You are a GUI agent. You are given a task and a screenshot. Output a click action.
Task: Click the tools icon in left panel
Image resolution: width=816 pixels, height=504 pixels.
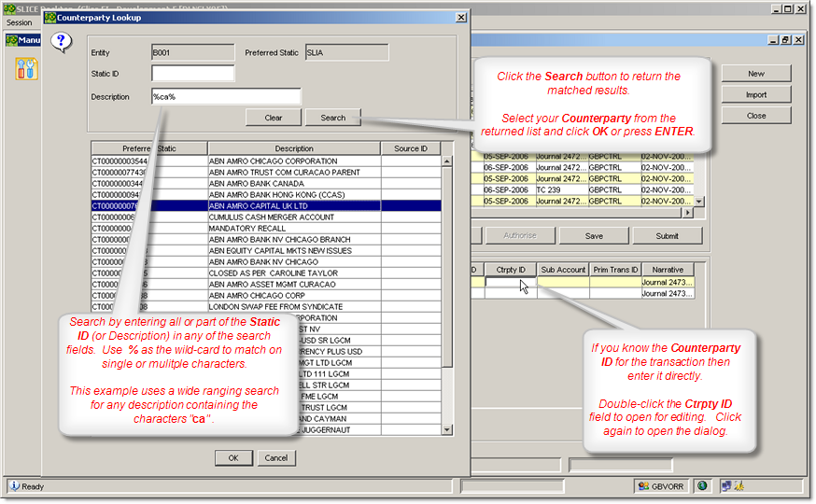click(x=26, y=68)
